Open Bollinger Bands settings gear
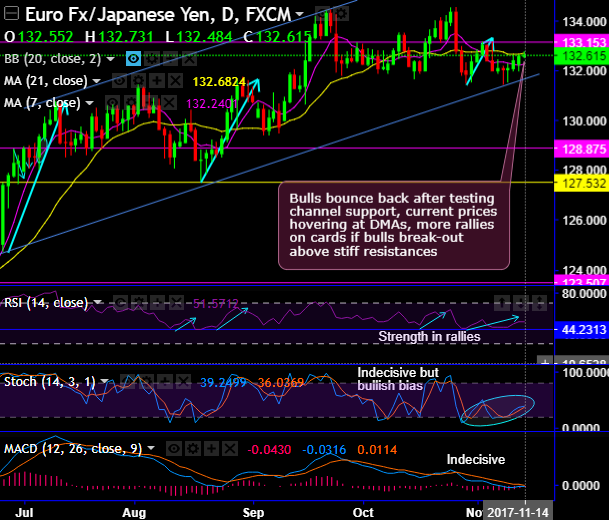Screen dimensions: 609x520 tap(152, 59)
